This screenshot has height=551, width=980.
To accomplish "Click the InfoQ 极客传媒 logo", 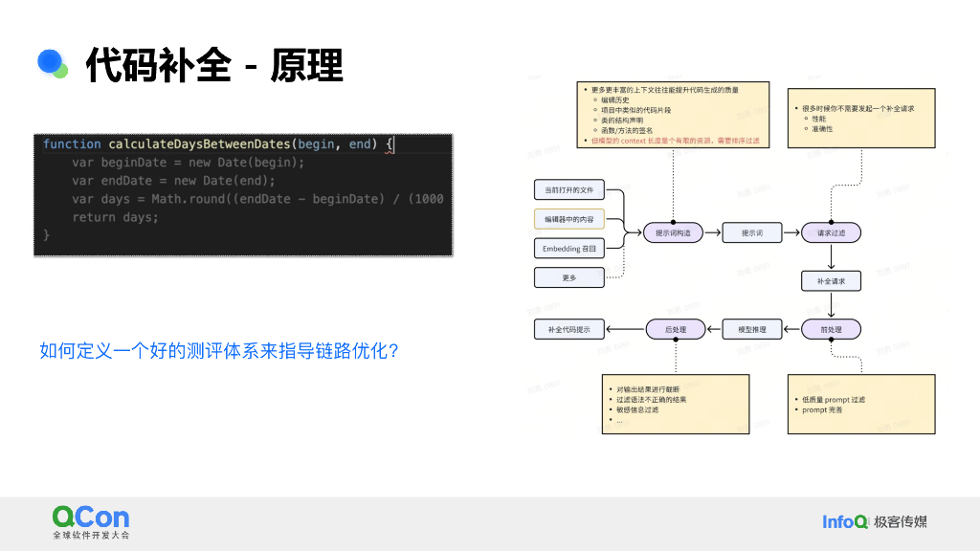I will tap(875, 521).
